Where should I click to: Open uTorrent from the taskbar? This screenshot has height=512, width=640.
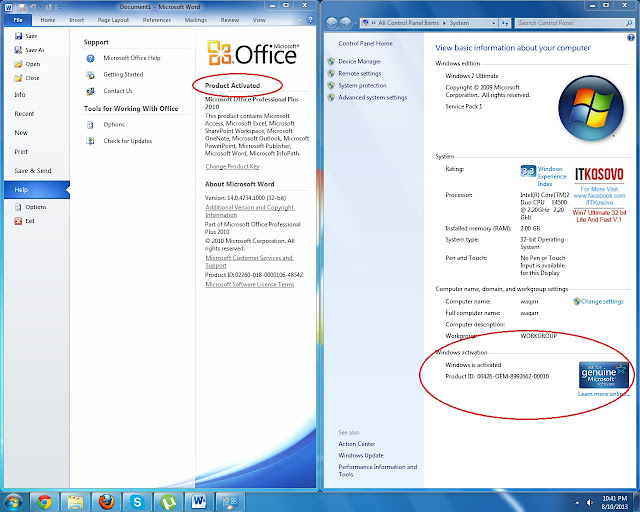point(169,502)
